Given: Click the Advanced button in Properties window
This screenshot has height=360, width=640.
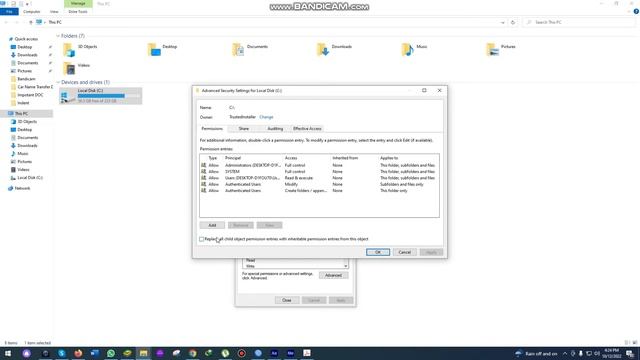Looking at the screenshot, I should (333, 276).
